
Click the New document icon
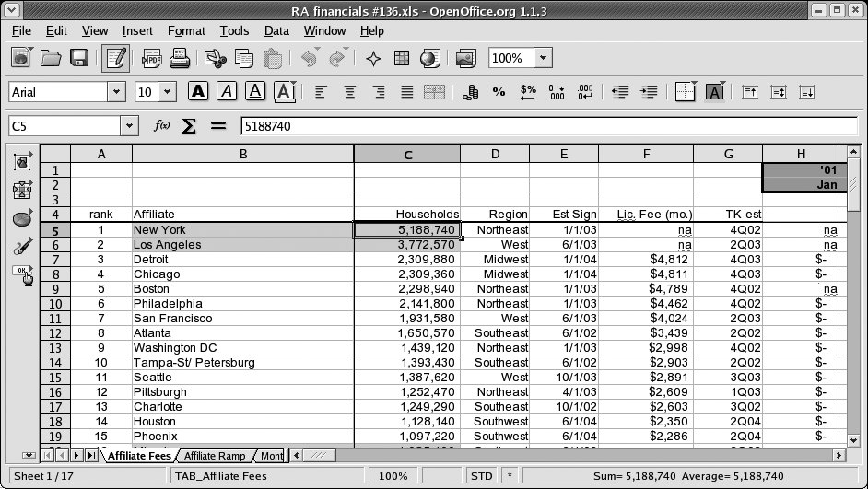(x=21, y=57)
